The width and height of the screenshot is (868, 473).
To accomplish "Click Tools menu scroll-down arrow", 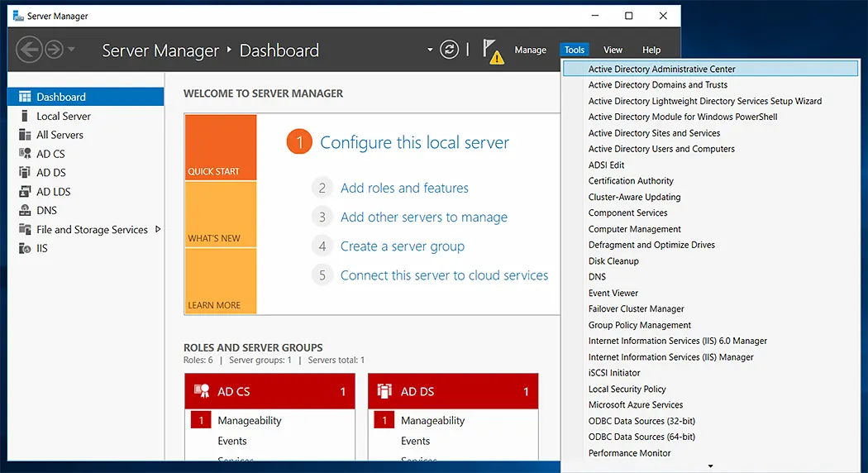I will pyautogui.click(x=710, y=466).
